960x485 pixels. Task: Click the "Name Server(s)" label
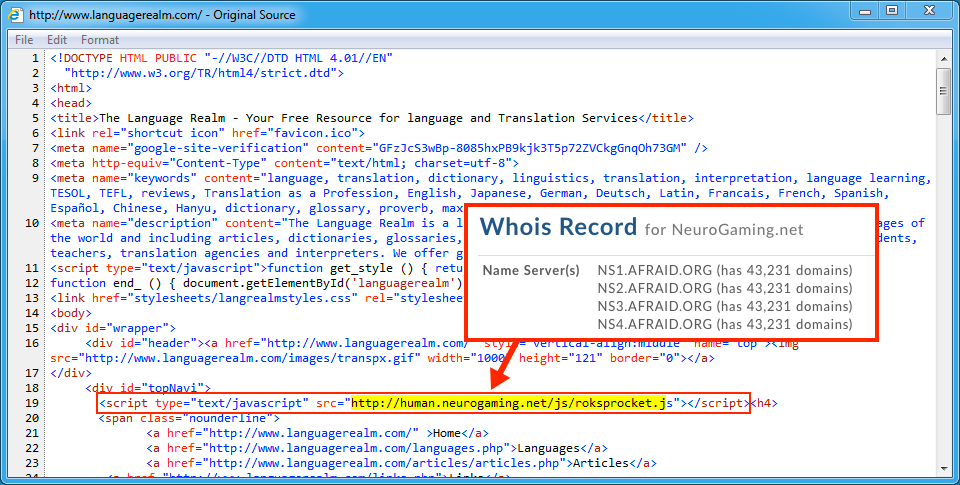[x=531, y=270]
